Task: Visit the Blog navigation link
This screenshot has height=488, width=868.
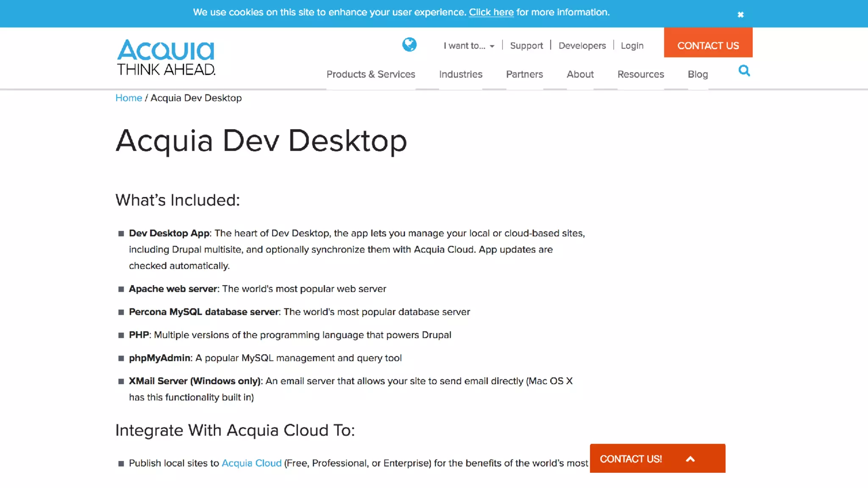Action: (x=698, y=74)
